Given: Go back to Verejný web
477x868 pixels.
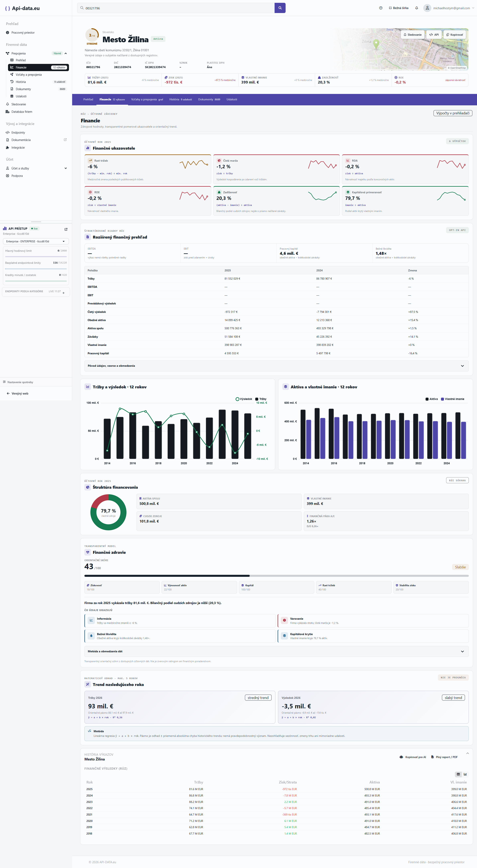Looking at the screenshot, I should (x=17, y=394).
